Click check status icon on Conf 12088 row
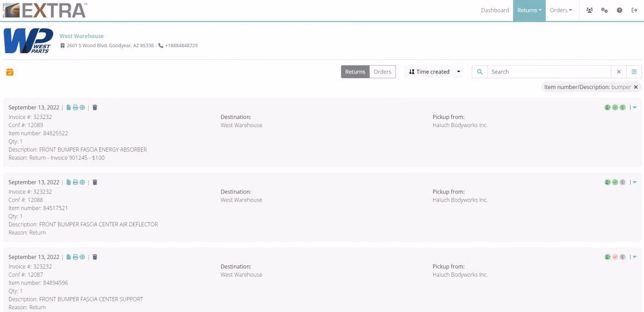Screen dimensions: 644x312 (615, 182)
